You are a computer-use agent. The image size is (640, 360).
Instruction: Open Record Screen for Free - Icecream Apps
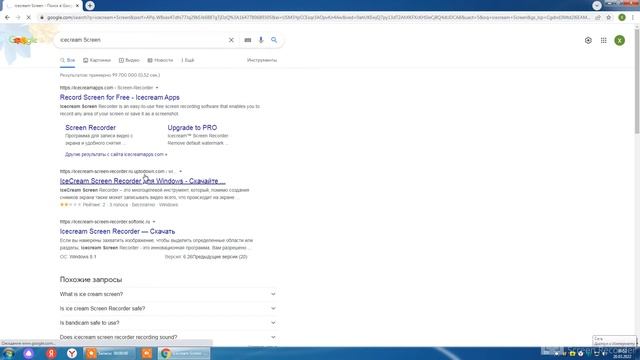tap(120, 98)
